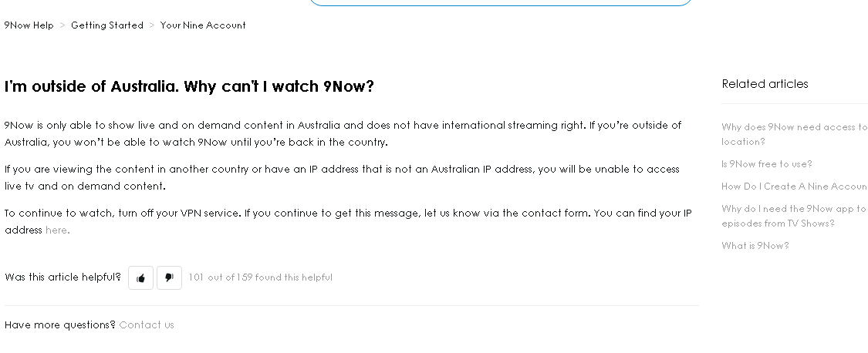868x353 pixels.
Task: Click the 'Have more questions?' text
Action: click(x=59, y=324)
